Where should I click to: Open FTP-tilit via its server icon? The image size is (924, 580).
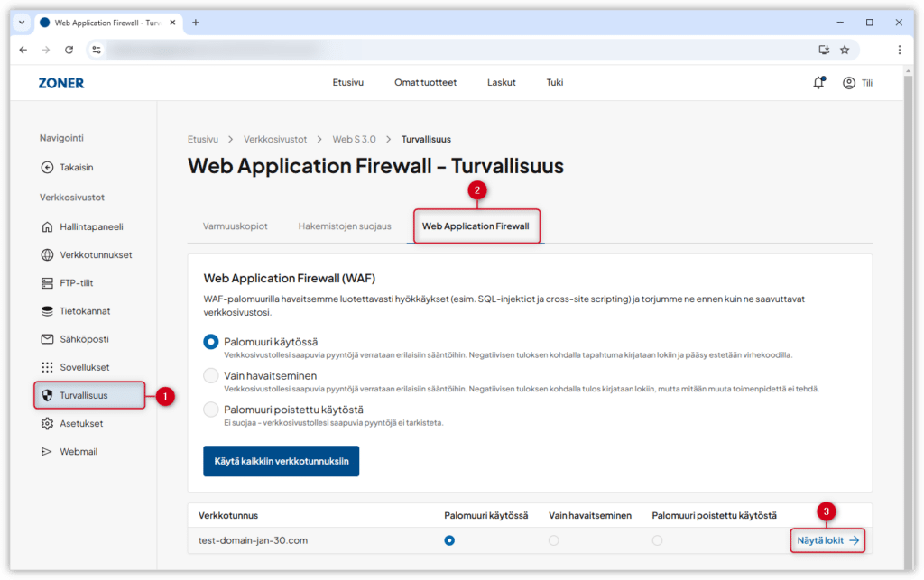[x=48, y=282]
